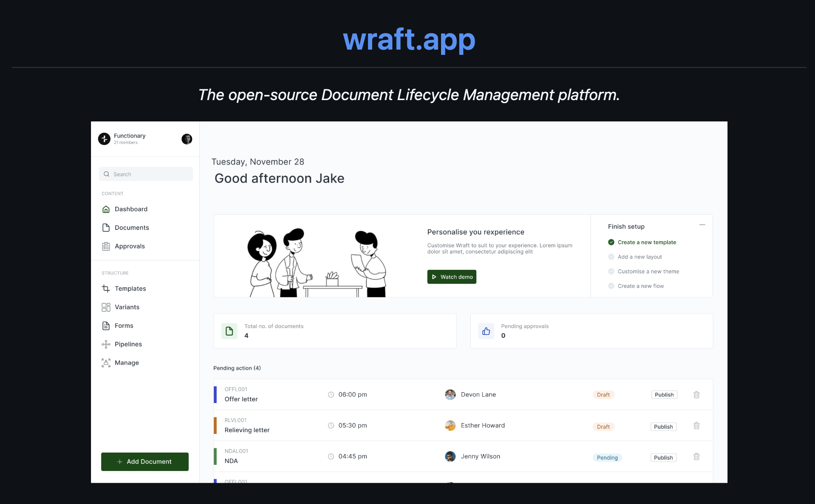The image size is (815, 504).
Task: Check the 'Create a new flow' step
Action: click(611, 286)
